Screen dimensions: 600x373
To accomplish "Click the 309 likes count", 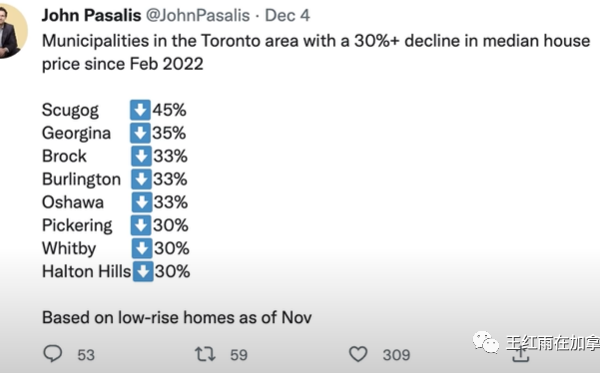I will pyautogui.click(x=396, y=355).
